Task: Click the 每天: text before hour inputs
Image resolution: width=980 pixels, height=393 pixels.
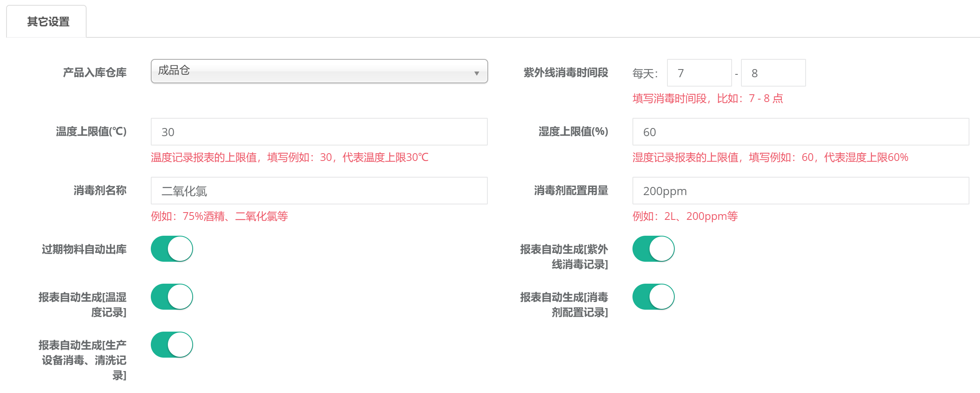Action: 645,74
